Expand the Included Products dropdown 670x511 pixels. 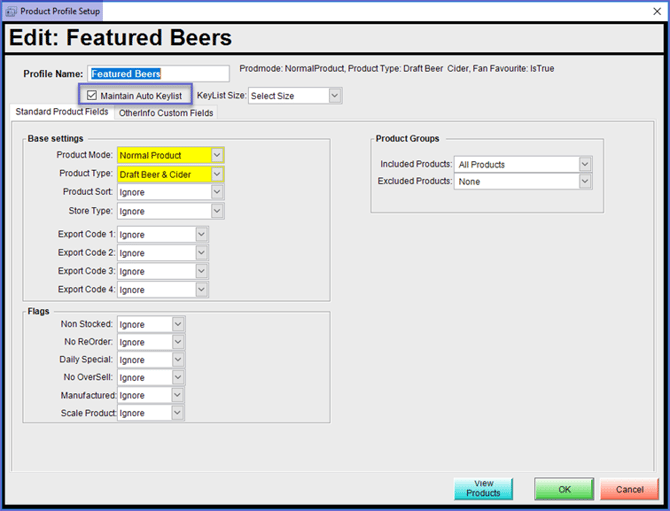coord(523,164)
